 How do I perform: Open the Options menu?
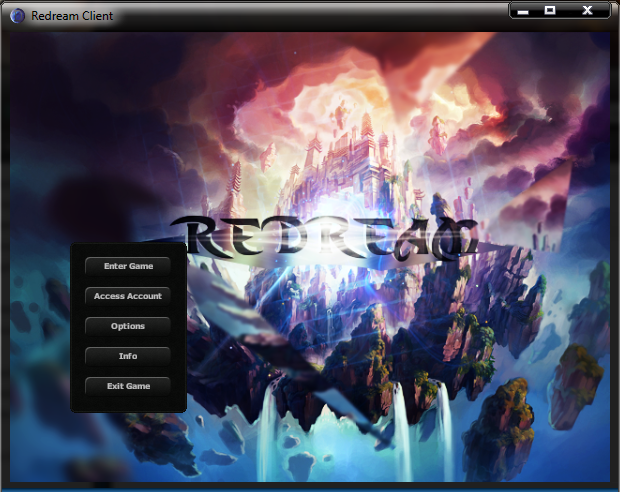click(x=128, y=326)
